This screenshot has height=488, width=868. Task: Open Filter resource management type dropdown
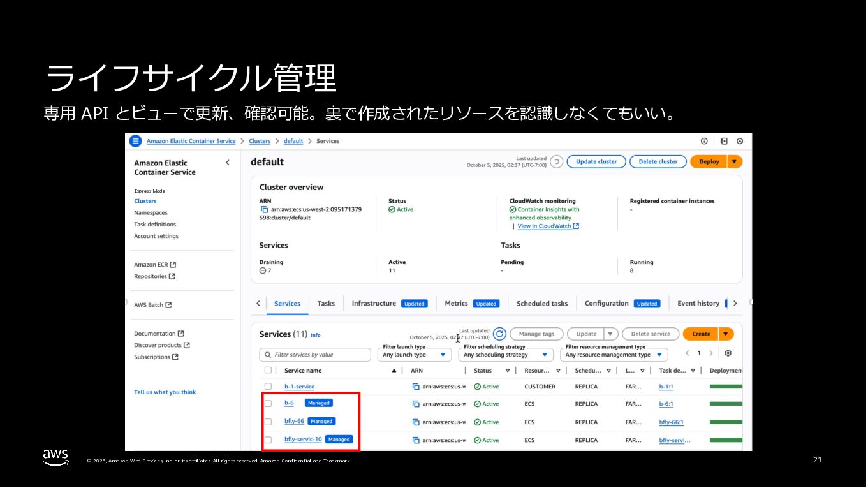pos(614,355)
